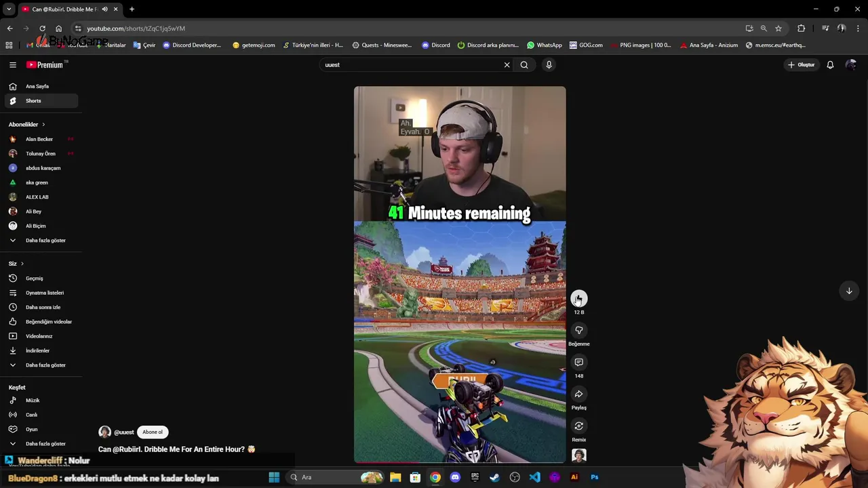The width and height of the screenshot is (868, 488).
Task: Click the magnifier search button
Action: [524, 65]
